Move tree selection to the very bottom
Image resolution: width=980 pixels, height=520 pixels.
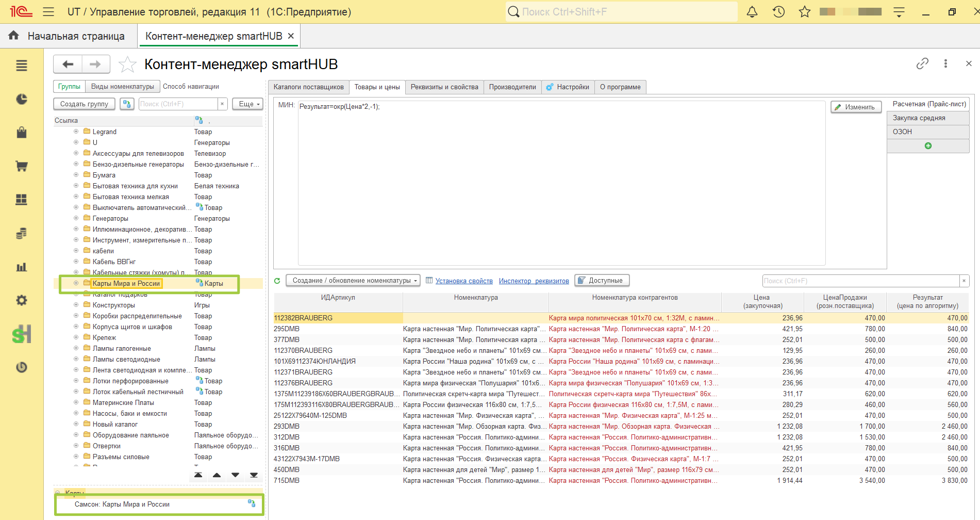(254, 475)
